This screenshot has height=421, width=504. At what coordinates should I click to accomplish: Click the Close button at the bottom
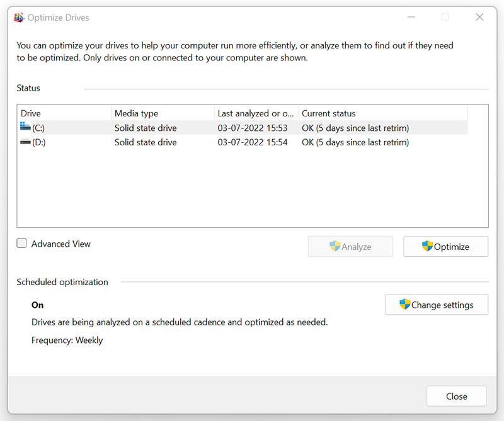[456, 396]
